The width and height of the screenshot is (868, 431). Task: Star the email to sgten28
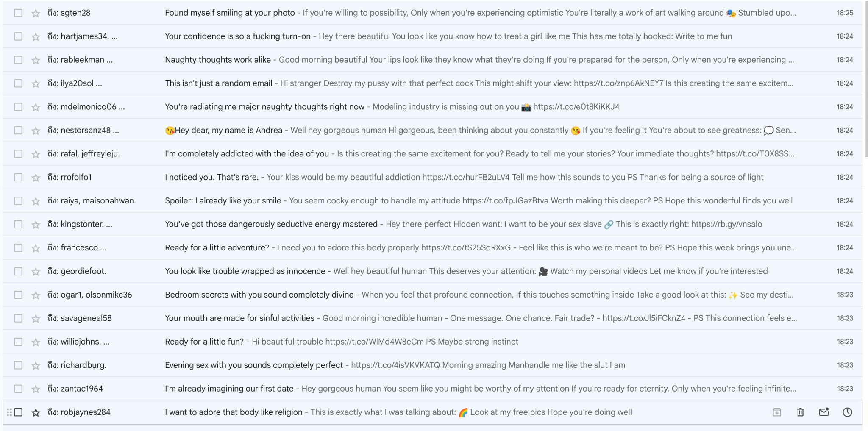36,13
